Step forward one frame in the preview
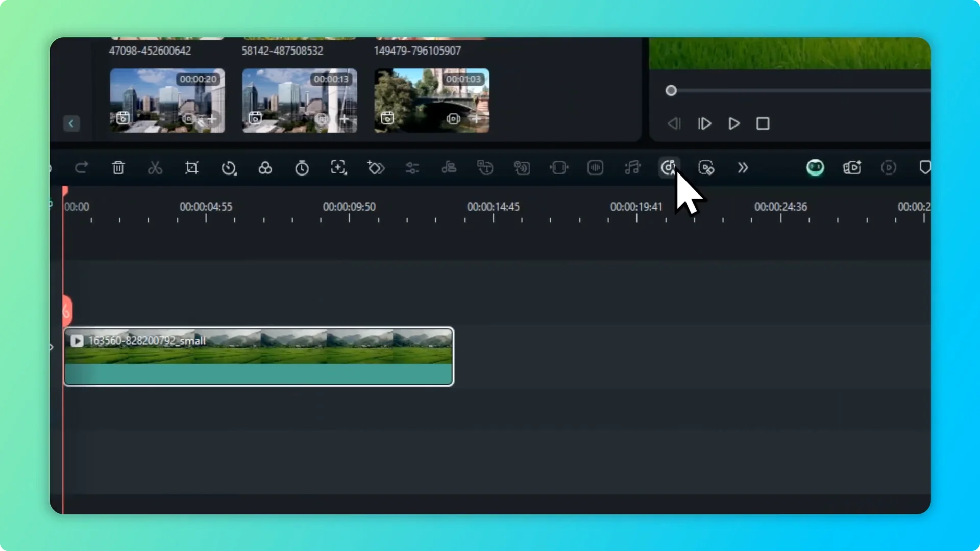This screenshot has width=980, height=551. tap(704, 123)
